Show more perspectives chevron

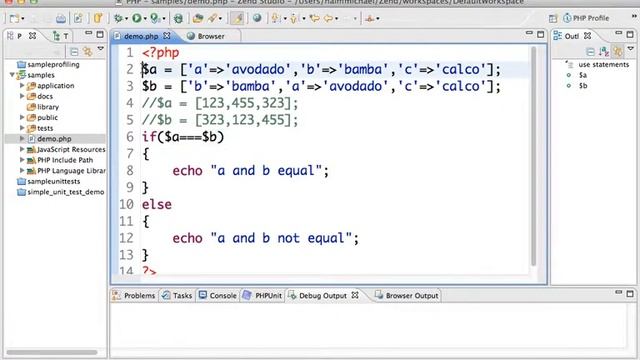pyautogui.click(x=634, y=16)
